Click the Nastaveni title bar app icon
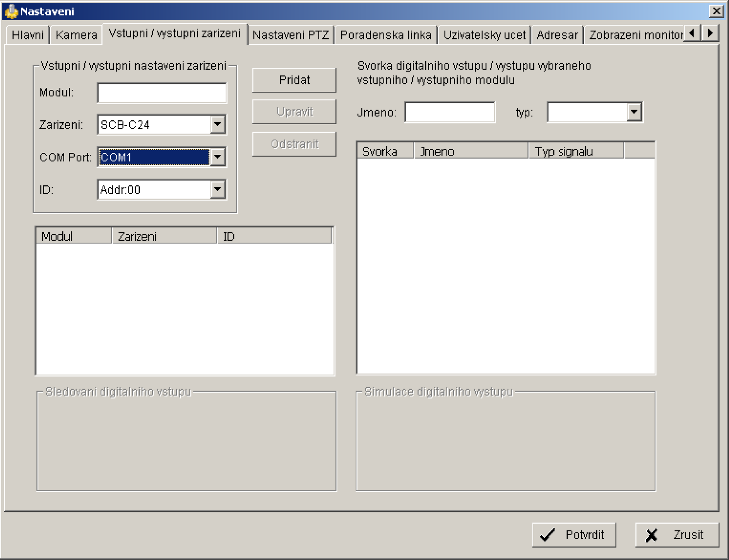The width and height of the screenshot is (729, 560). coord(11,11)
